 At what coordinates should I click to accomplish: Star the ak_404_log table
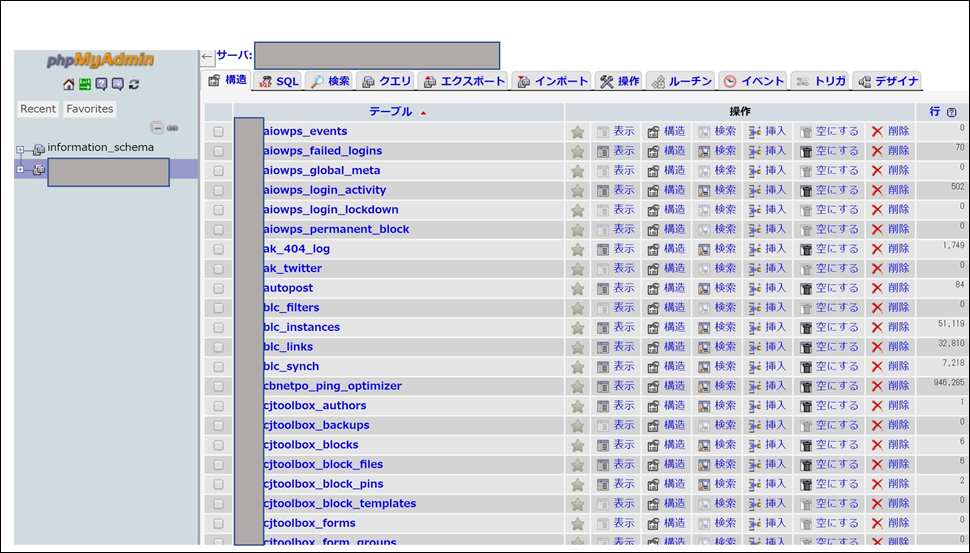578,249
